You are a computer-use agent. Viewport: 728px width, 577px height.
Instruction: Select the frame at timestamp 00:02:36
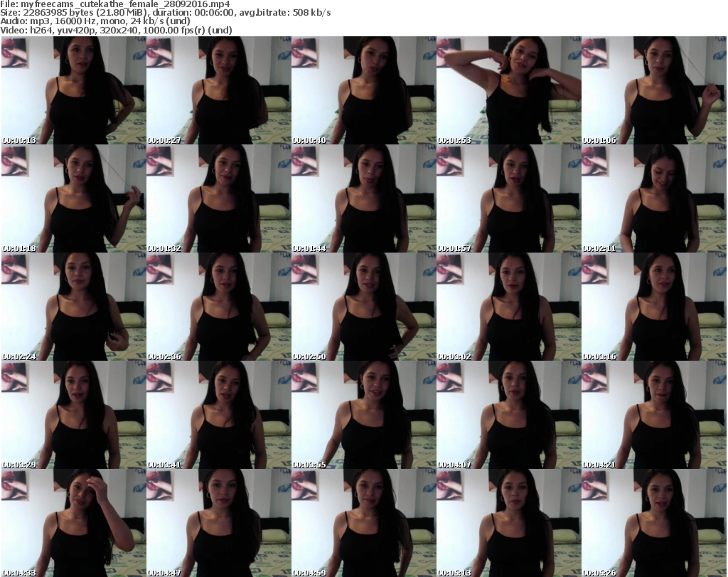pos(219,307)
